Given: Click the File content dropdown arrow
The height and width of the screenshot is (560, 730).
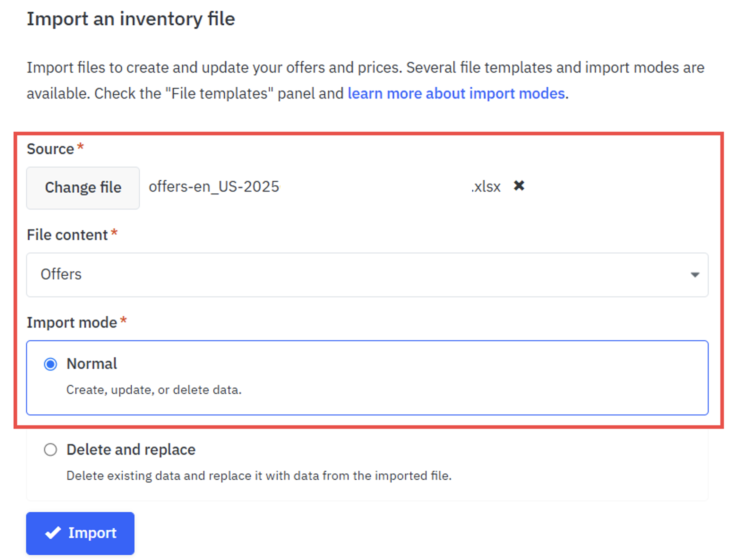Looking at the screenshot, I should click(694, 275).
